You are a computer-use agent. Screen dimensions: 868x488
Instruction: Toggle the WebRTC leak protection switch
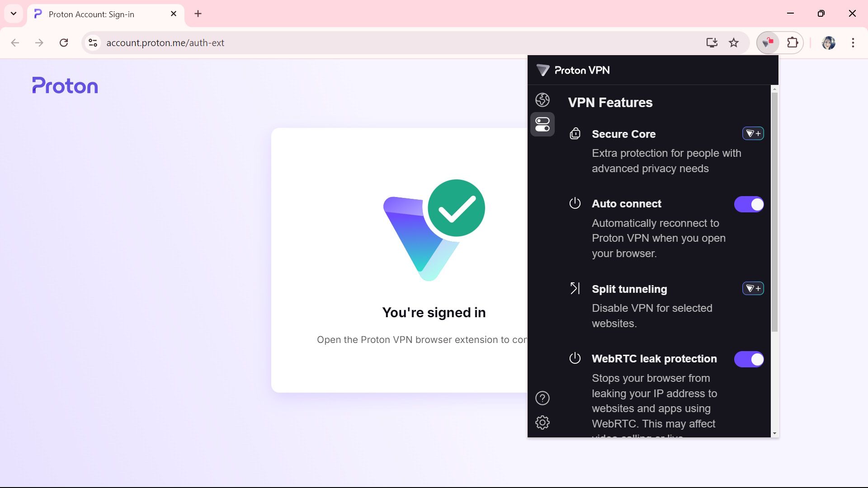pos(749,359)
